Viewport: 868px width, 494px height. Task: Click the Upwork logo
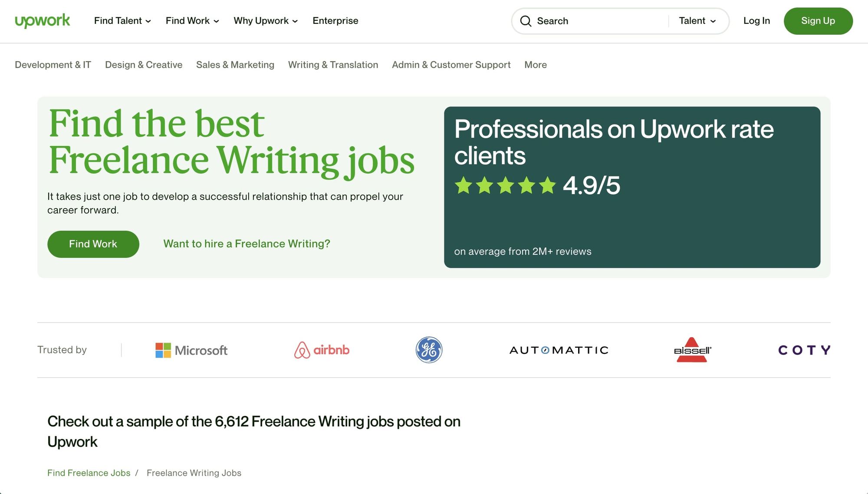[42, 20]
